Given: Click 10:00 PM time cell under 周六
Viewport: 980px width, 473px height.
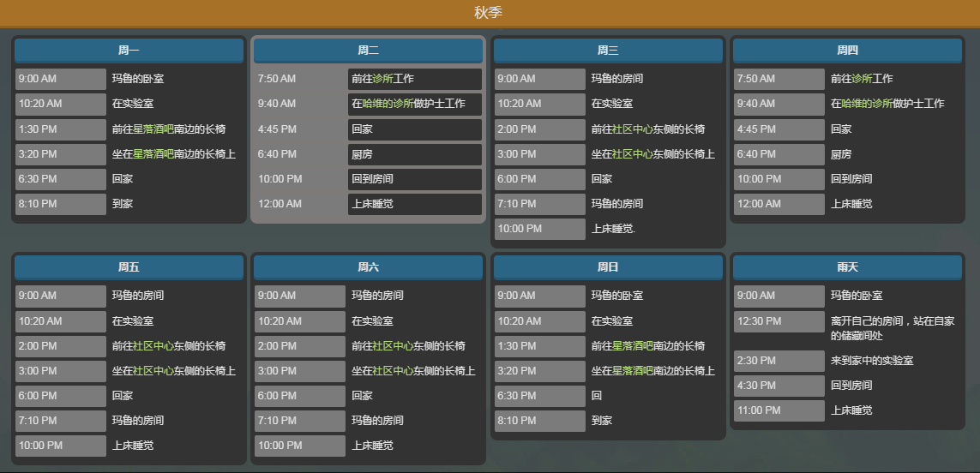Looking at the screenshot, I should [300, 446].
